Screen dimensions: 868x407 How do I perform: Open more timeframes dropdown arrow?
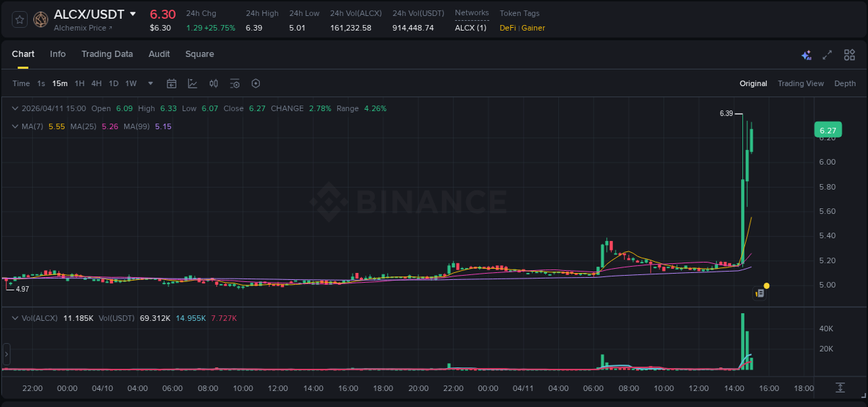pyautogui.click(x=151, y=83)
